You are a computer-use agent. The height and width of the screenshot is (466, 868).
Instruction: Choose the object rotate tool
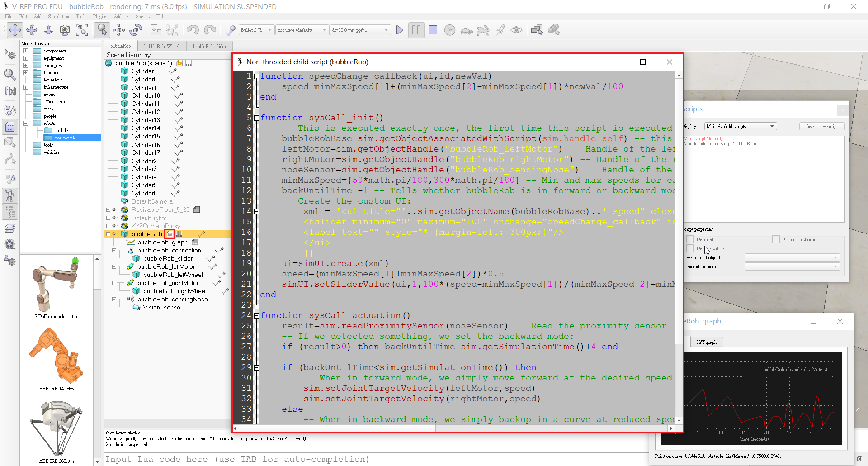[136, 30]
